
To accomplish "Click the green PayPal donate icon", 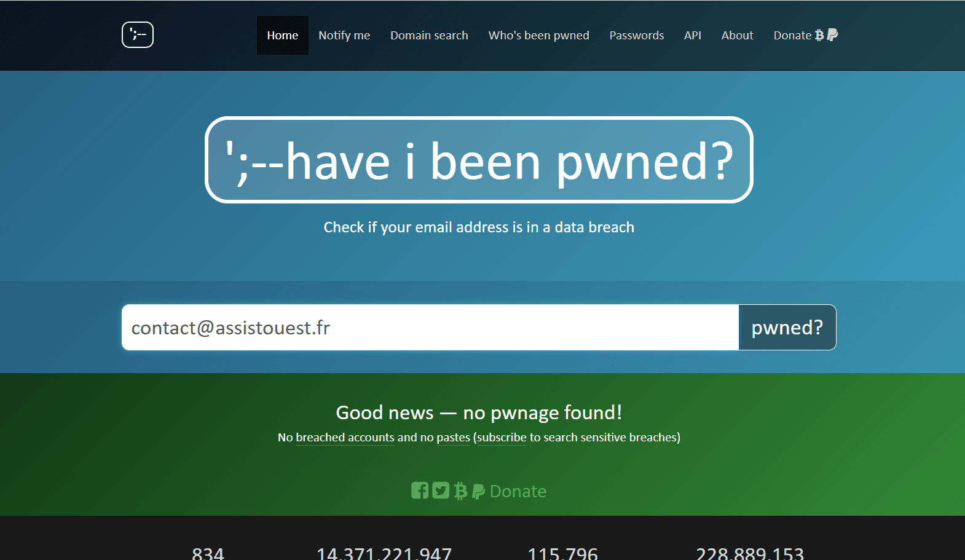I will [478, 491].
